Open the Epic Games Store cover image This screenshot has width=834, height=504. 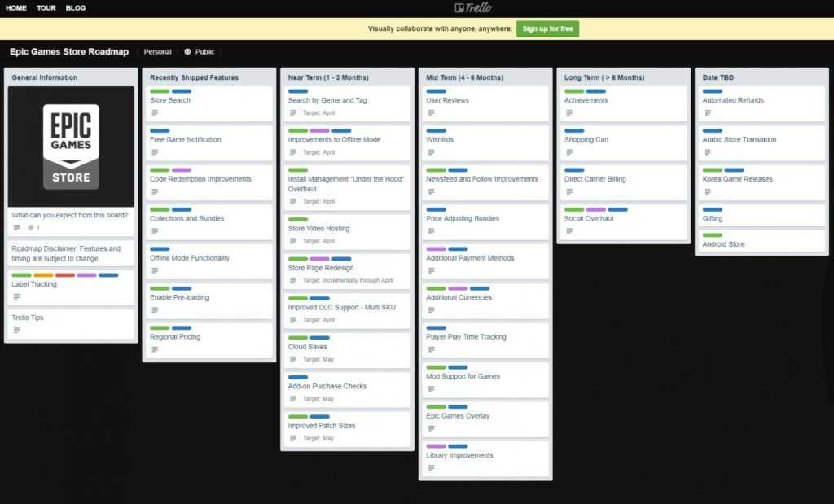pyautogui.click(x=71, y=147)
